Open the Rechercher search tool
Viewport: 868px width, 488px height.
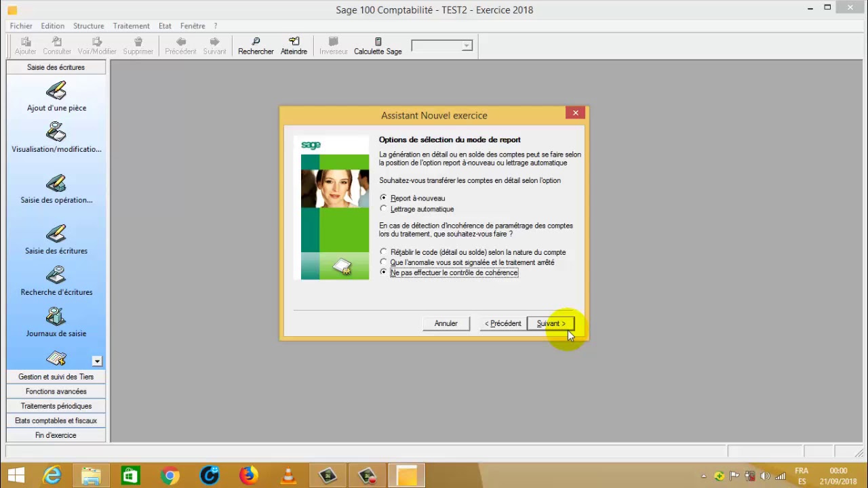[256, 46]
